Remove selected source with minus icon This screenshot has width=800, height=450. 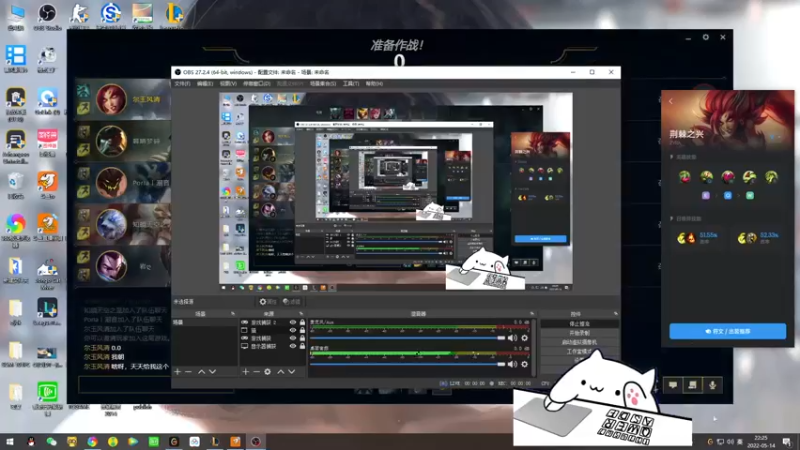[256, 372]
